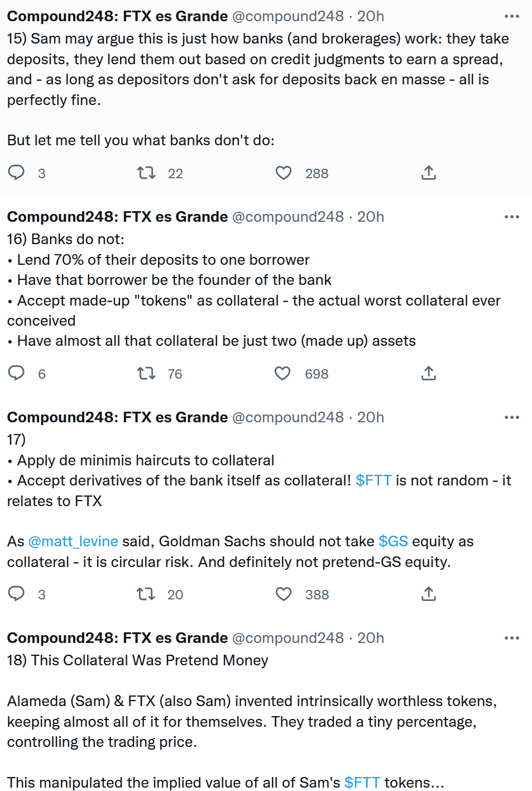Open @compound248 handle on tweet 18
The image size is (532, 791).
point(287,638)
